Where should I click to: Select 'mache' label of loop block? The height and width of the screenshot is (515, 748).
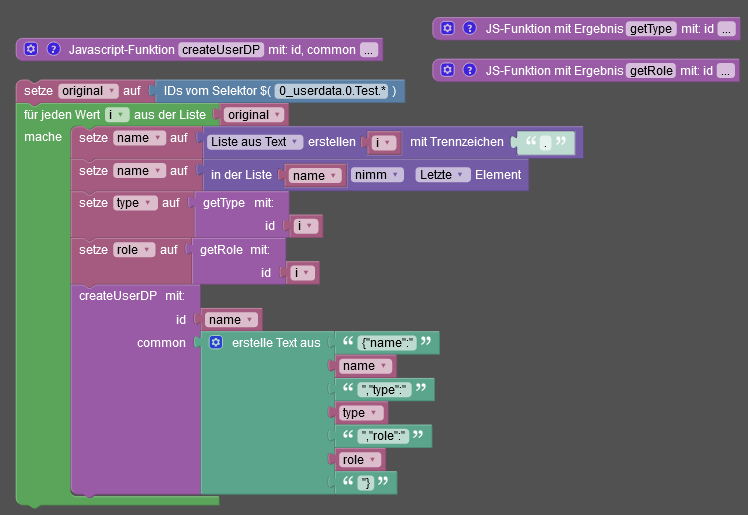[43, 137]
